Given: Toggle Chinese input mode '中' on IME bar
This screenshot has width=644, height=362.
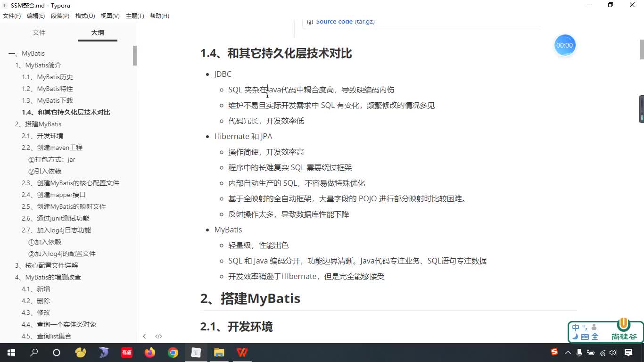Looking at the screenshot, I should 576,328.
